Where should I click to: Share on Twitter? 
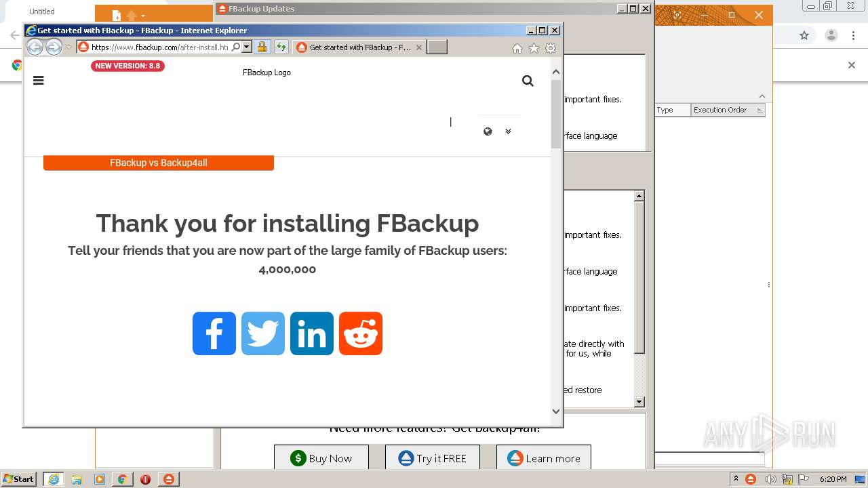pos(263,333)
